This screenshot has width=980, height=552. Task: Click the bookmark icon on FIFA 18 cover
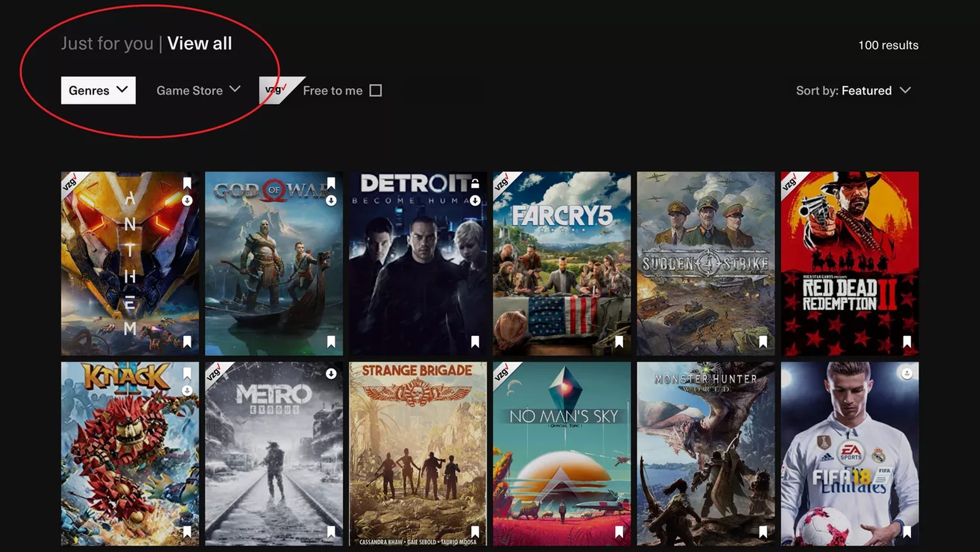tap(907, 532)
